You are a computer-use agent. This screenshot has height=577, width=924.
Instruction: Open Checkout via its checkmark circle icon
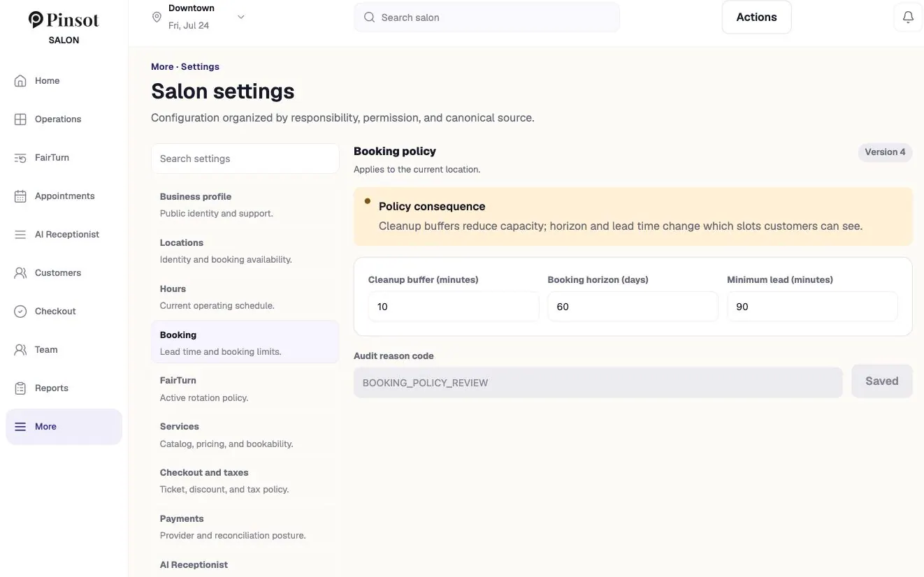[x=20, y=311]
